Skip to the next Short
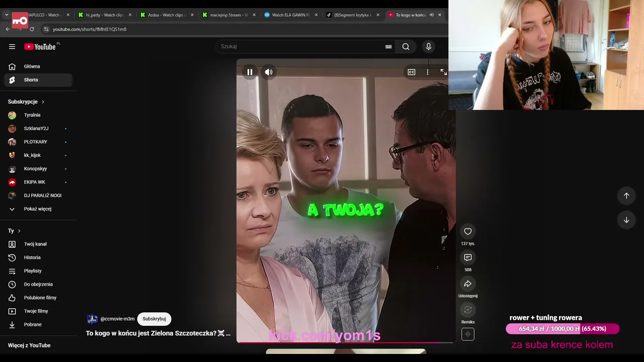Image resolution: width=644 pixels, height=362 pixels. [626, 220]
